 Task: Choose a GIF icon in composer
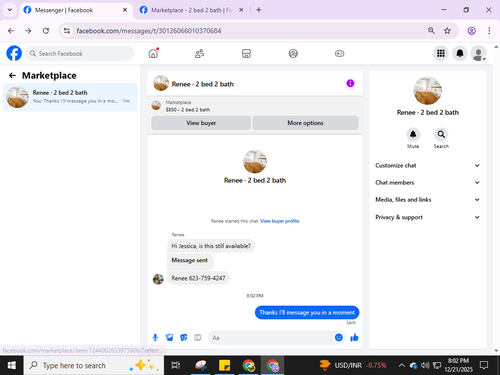[x=198, y=338]
